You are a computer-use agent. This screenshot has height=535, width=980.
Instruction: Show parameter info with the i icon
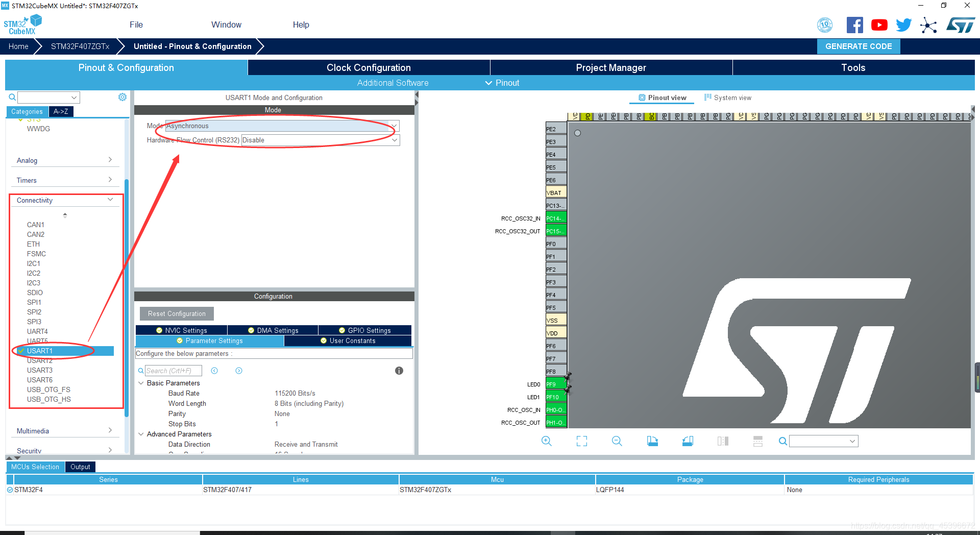point(399,371)
